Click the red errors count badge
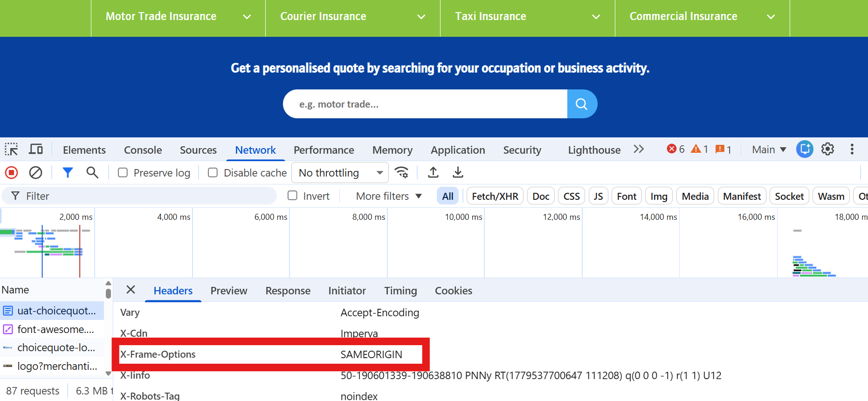 click(676, 149)
